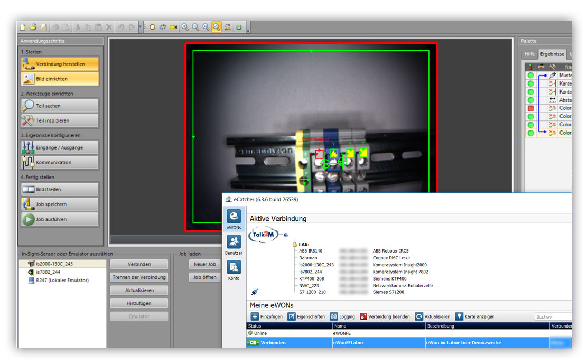This screenshot has width=588, height=364.
Task: Open the Bildstreifen step
Action: (x=60, y=189)
